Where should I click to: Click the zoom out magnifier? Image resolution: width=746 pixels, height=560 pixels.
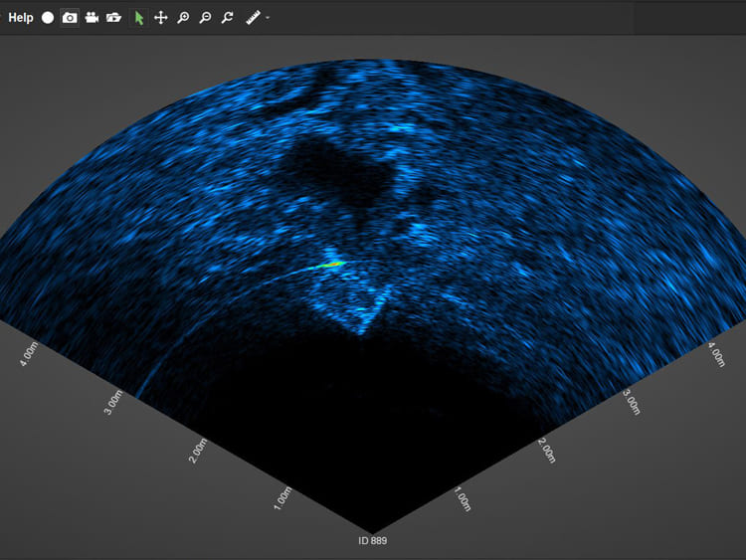(205, 18)
